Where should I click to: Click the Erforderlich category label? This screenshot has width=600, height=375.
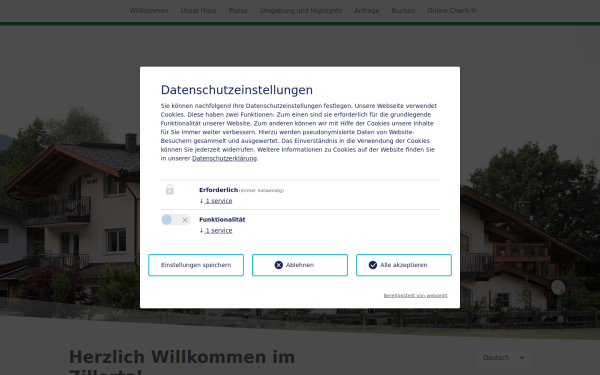click(x=218, y=190)
